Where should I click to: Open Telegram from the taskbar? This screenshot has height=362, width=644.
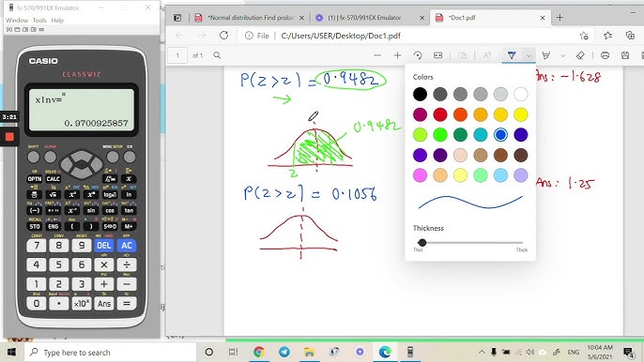click(284, 352)
